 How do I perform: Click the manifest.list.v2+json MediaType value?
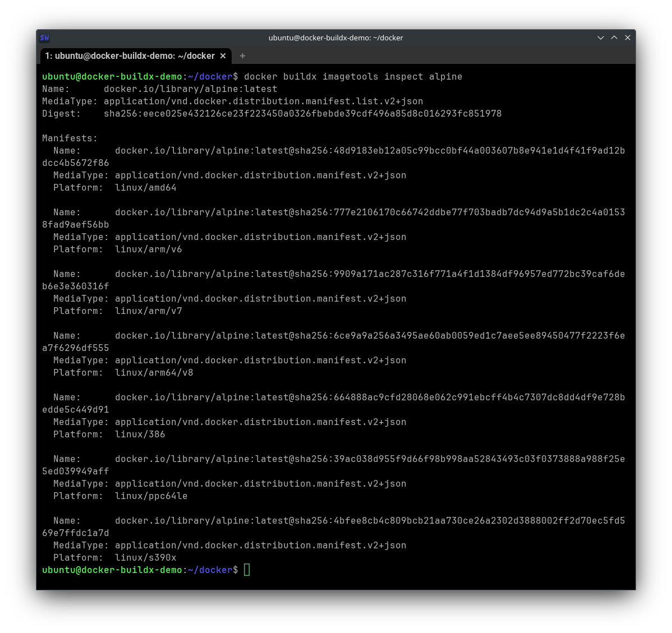pyautogui.click(x=263, y=101)
